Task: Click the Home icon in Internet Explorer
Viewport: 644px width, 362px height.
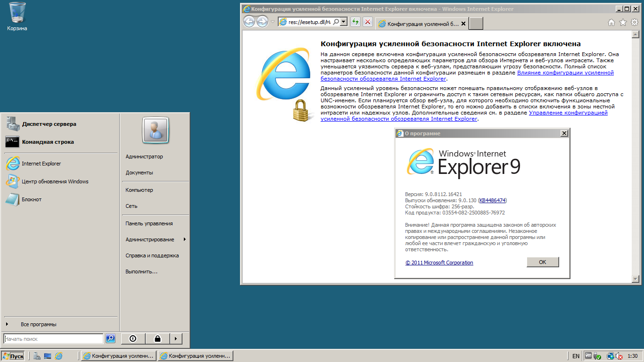Action: pos(611,22)
